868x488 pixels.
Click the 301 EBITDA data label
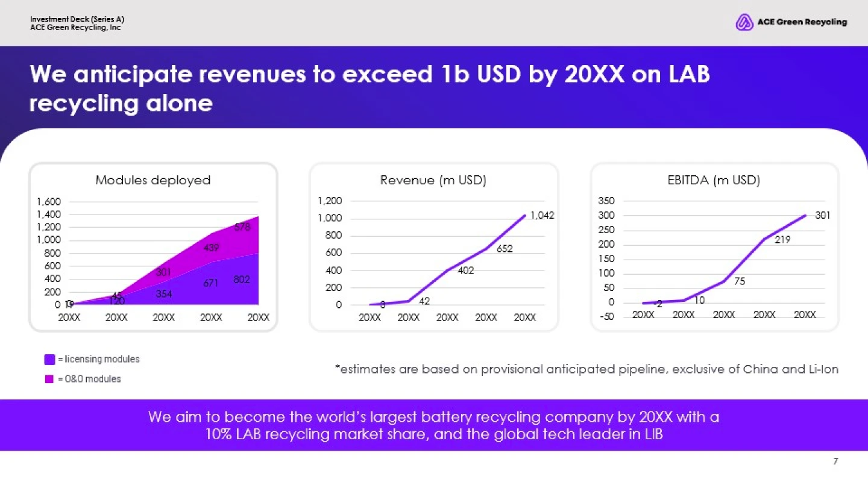click(x=823, y=214)
